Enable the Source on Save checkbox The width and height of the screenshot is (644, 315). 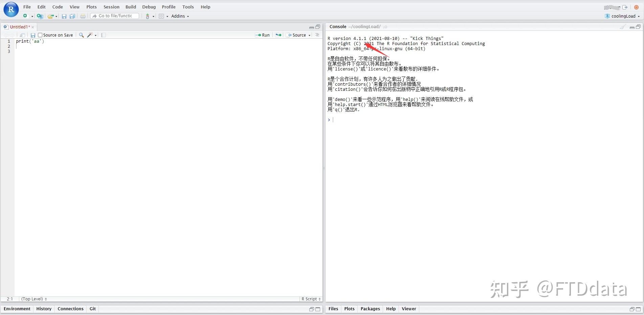tap(40, 35)
